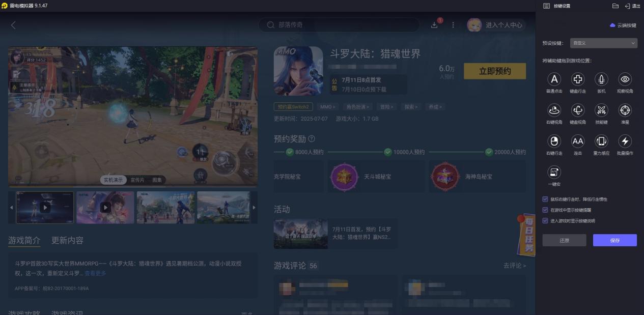Toggle 鼠标右键行走时降低行走惯性 checkbox
The image size is (644, 315).
pos(545,199)
